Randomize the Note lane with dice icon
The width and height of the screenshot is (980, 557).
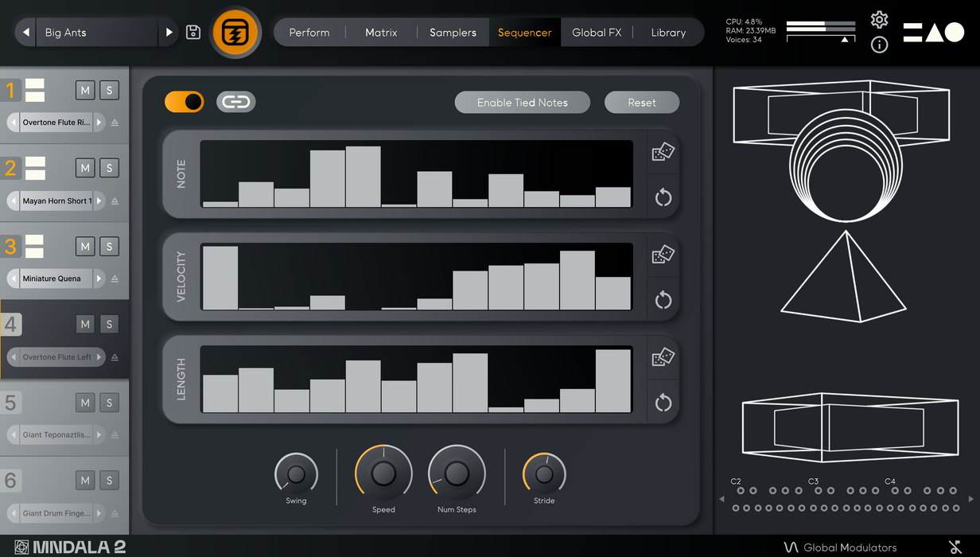[663, 152]
